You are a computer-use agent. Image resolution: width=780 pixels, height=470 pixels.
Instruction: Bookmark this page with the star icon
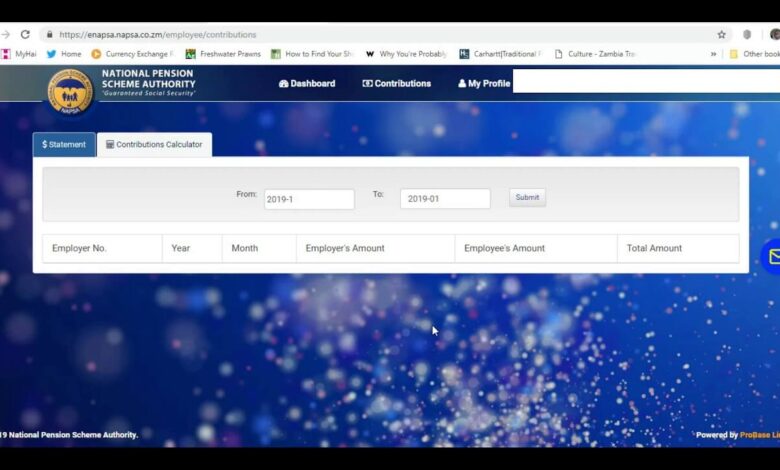click(x=721, y=34)
